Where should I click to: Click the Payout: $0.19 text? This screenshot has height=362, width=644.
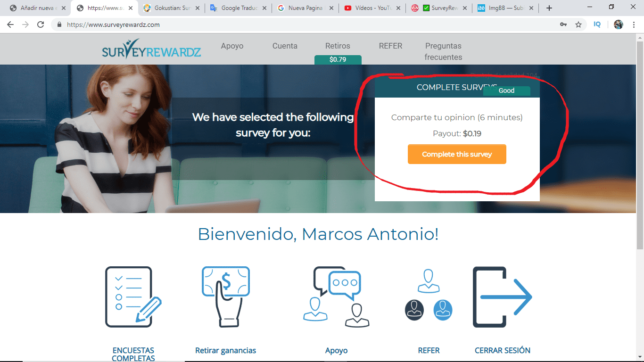457,133
